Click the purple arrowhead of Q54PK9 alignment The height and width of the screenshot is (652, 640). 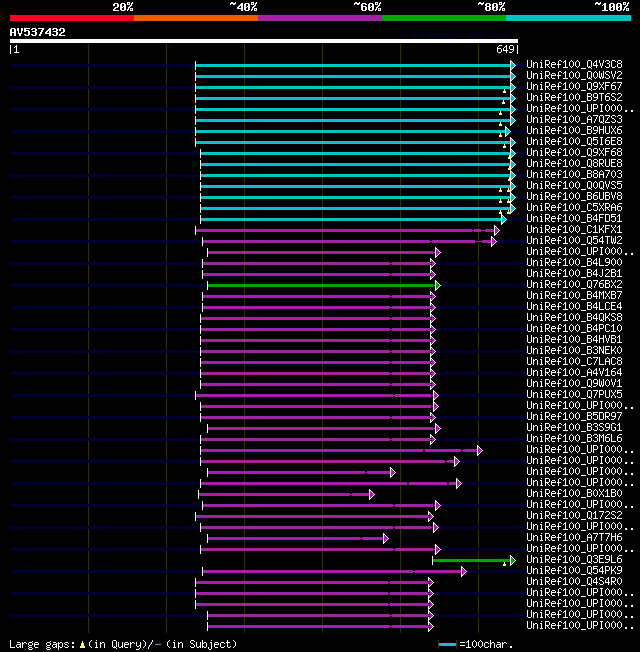(464, 572)
